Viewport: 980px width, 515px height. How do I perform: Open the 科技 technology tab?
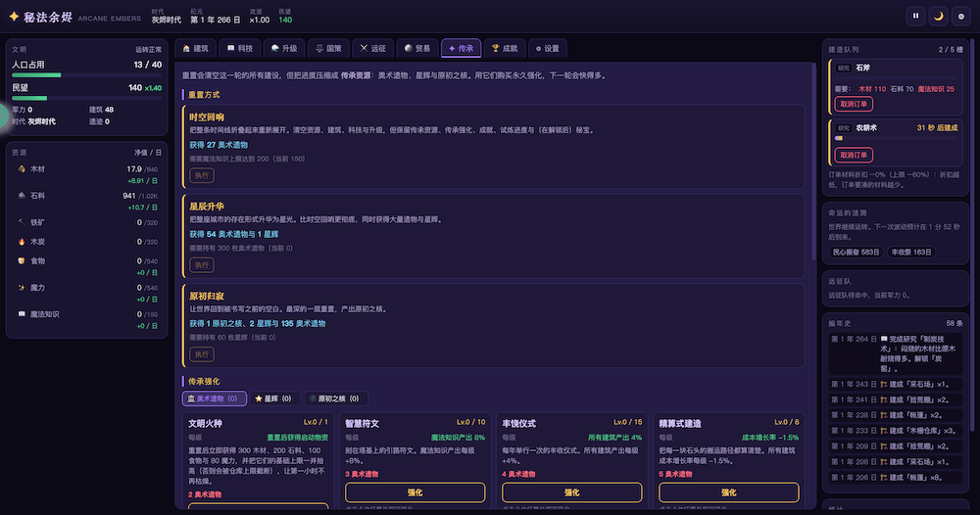click(x=240, y=48)
